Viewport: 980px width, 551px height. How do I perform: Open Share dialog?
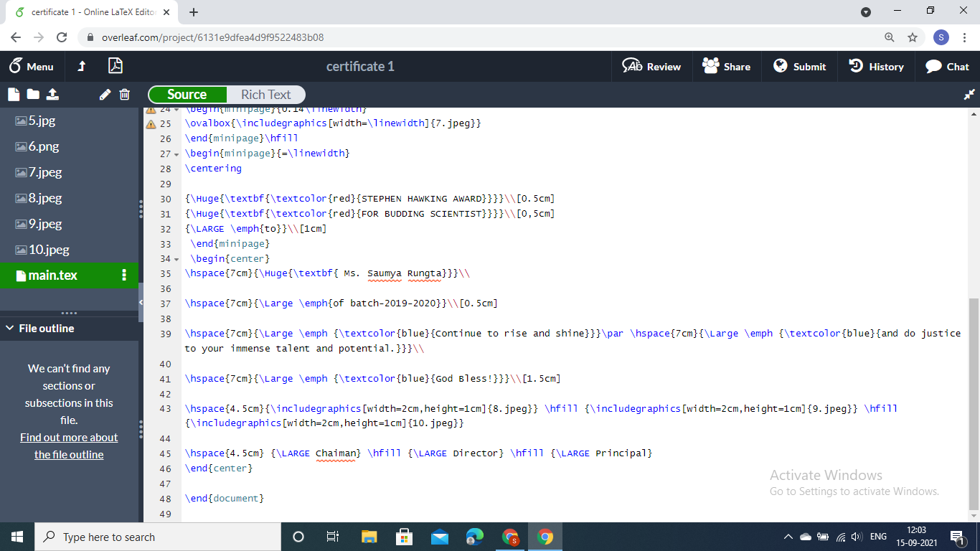click(x=726, y=67)
